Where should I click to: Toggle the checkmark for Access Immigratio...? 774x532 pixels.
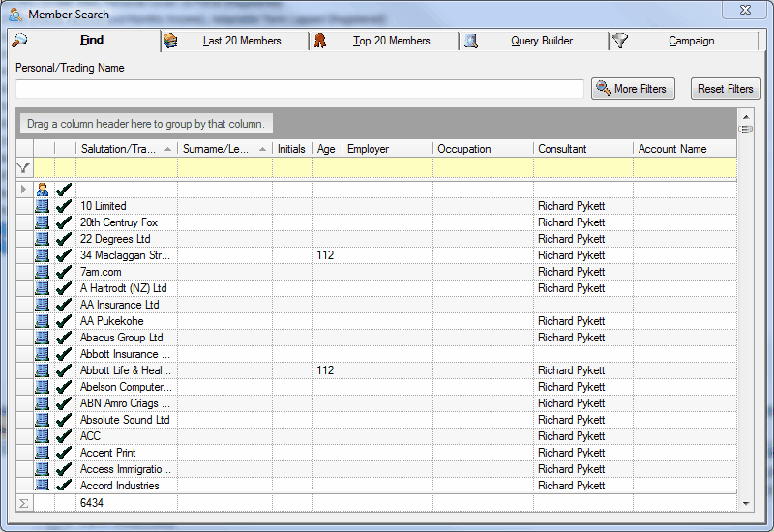64,469
